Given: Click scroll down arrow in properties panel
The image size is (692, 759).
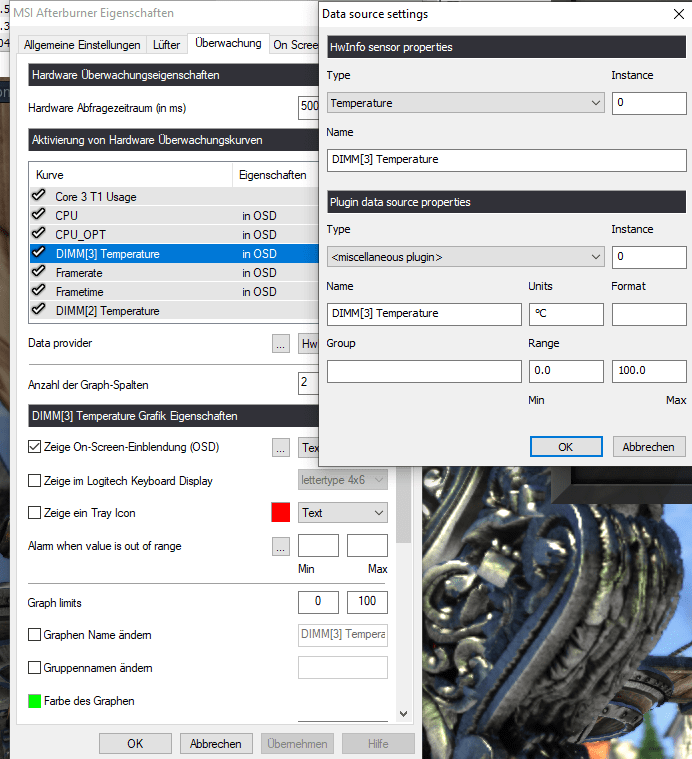Looking at the screenshot, I should tap(404, 713).
